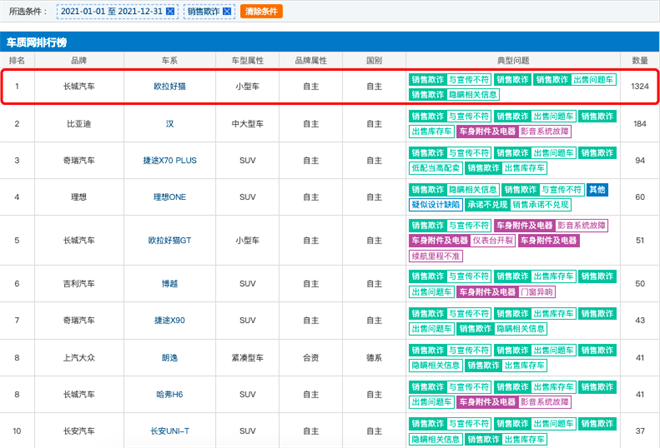Click the 184 count cell

click(x=640, y=124)
